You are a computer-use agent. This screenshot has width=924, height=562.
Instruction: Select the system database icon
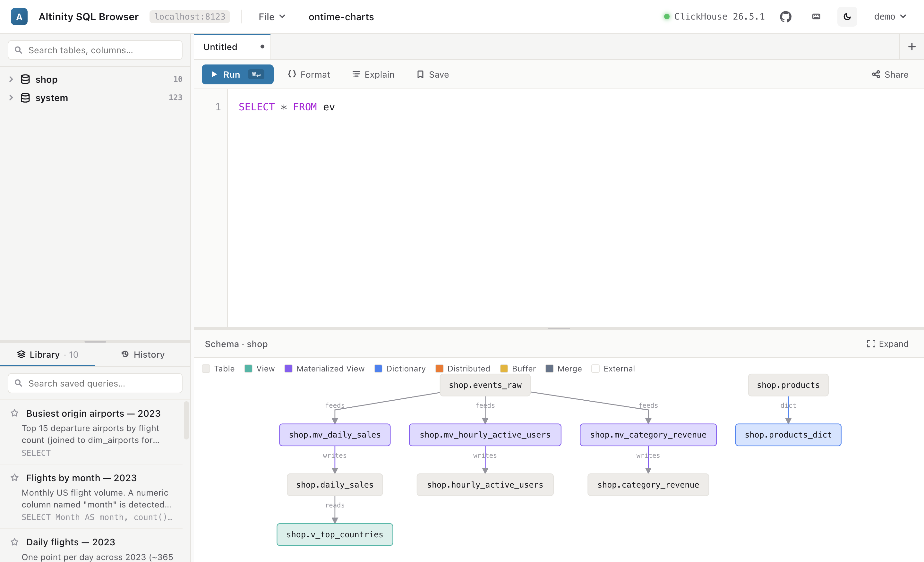(x=25, y=98)
